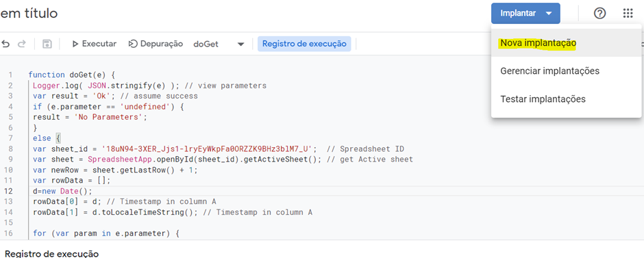Save project with the floppy disk icon
Screen dimensions: 644x258
(x=47, y=44)
